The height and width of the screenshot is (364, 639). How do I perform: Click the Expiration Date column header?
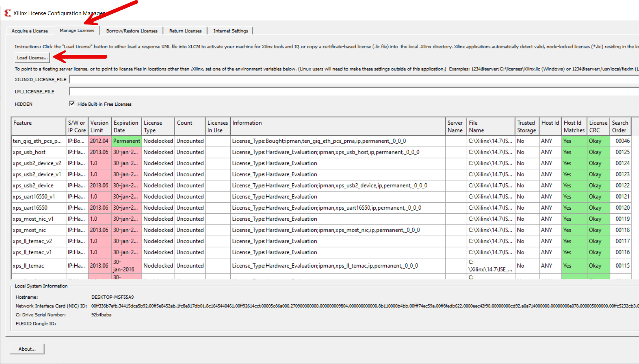(126, 126)
